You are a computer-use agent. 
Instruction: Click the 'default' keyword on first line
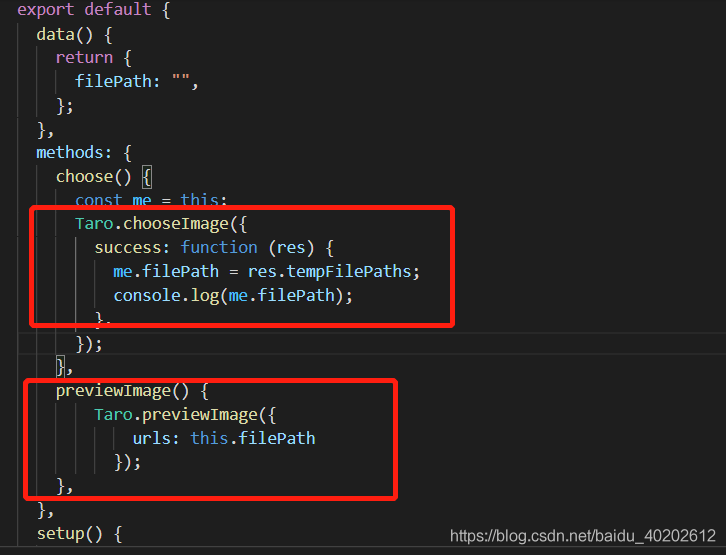[x=118, y=9]
